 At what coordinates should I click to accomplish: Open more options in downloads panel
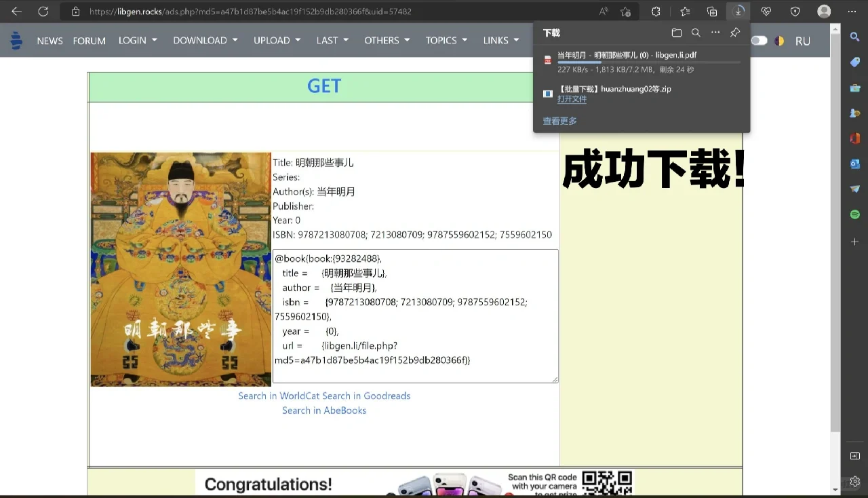click(x=715, y=33)
